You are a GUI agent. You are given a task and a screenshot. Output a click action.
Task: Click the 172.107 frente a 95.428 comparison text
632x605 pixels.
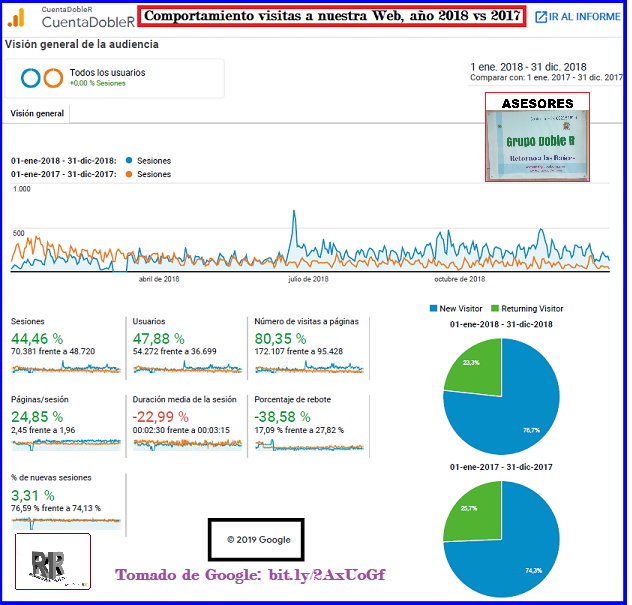[299, 351]
